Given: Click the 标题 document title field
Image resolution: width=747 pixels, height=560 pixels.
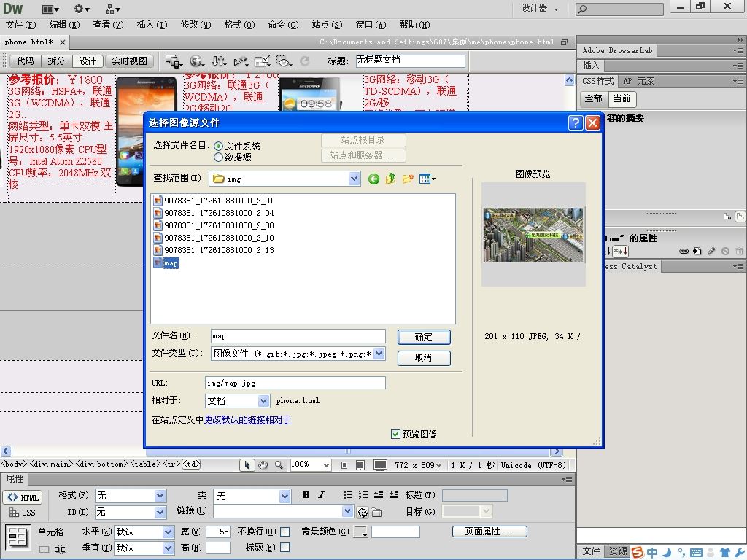Looking at the screenshot, I should click(x=411, y=61).
